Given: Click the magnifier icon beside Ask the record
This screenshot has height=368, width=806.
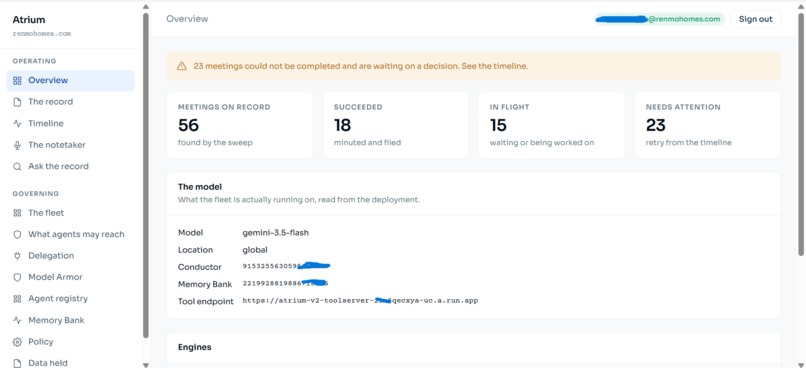Looking at the screenshot, I should click(17, 167).
